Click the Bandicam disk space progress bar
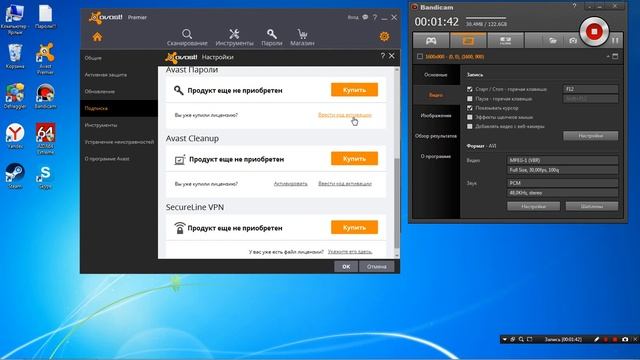640x360 pixels. (486, 18)
